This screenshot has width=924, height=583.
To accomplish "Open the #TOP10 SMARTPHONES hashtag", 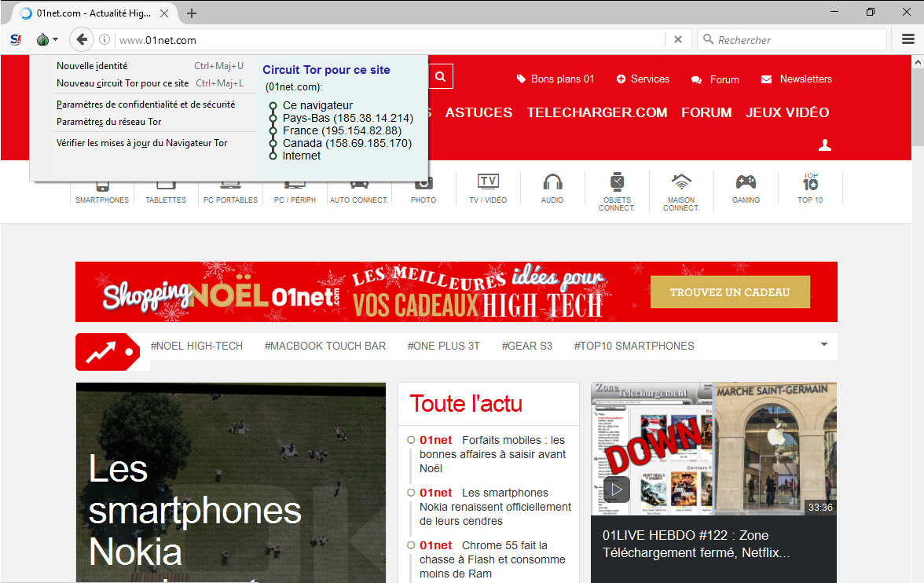I will point(634,346).
